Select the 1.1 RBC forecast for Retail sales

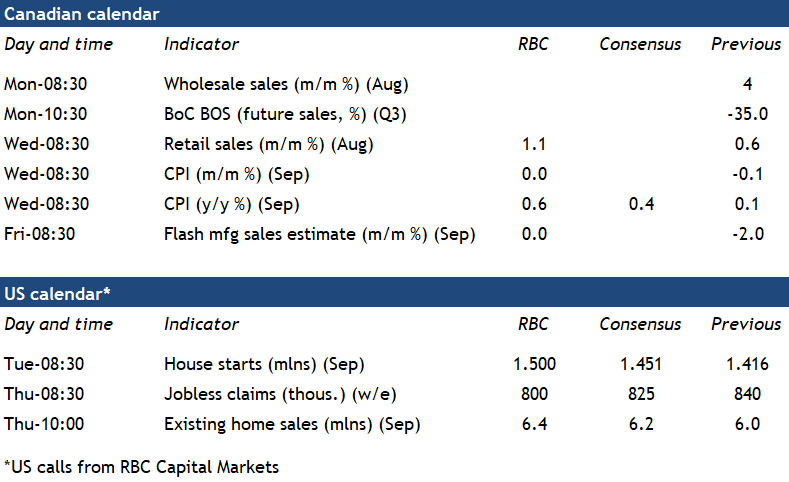pyautogui.click(x=534, y=143)
